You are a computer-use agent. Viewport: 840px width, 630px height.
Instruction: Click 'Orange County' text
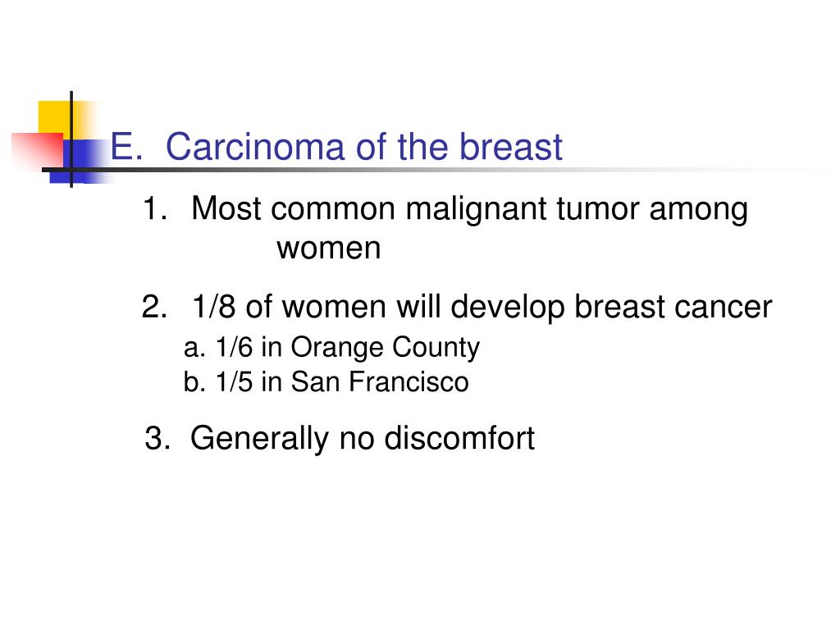click(x=386, y=347)
